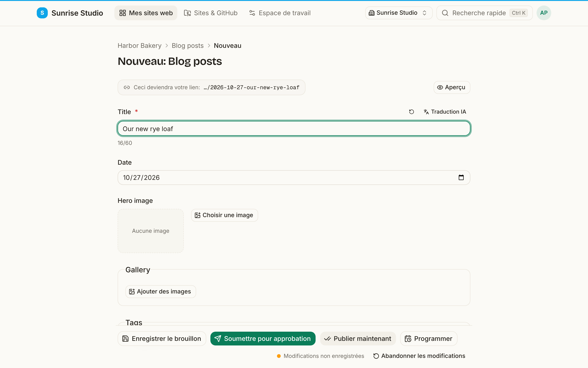The width and height of the screenshot is (588, 368).
Task: Click the Programmer schedule button
Action: click(x=429, y=339)
